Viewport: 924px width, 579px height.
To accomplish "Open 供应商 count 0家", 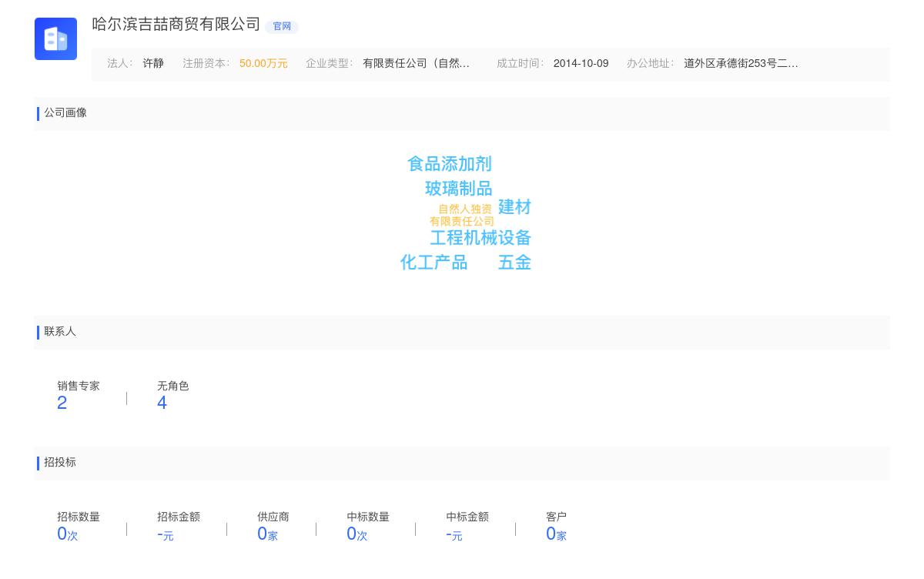I will coord(267,534).
